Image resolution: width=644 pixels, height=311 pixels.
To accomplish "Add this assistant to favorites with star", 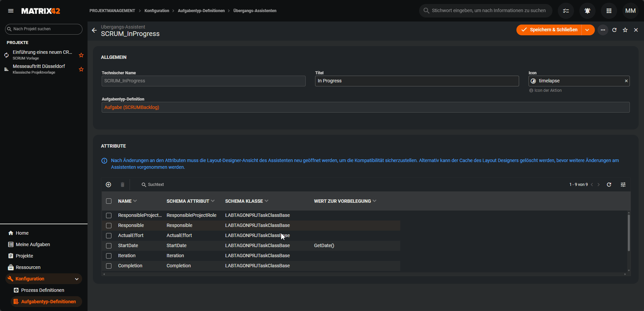I will [625, 30].
